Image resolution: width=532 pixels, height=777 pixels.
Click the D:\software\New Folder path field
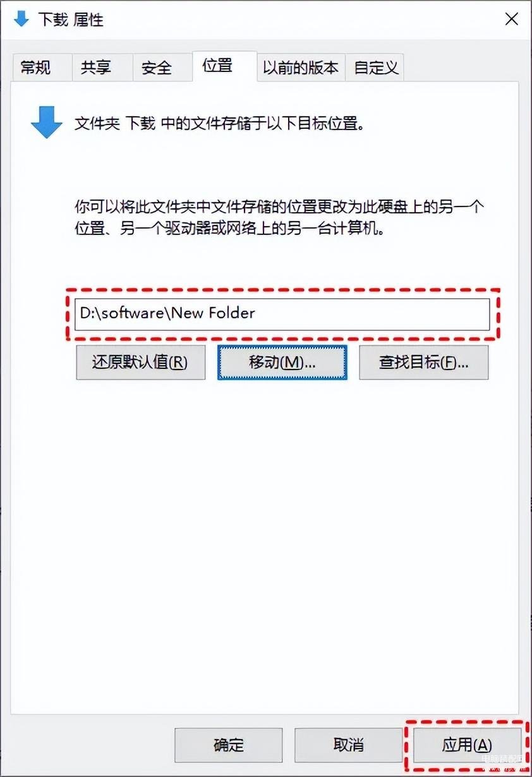click(282, 314)
